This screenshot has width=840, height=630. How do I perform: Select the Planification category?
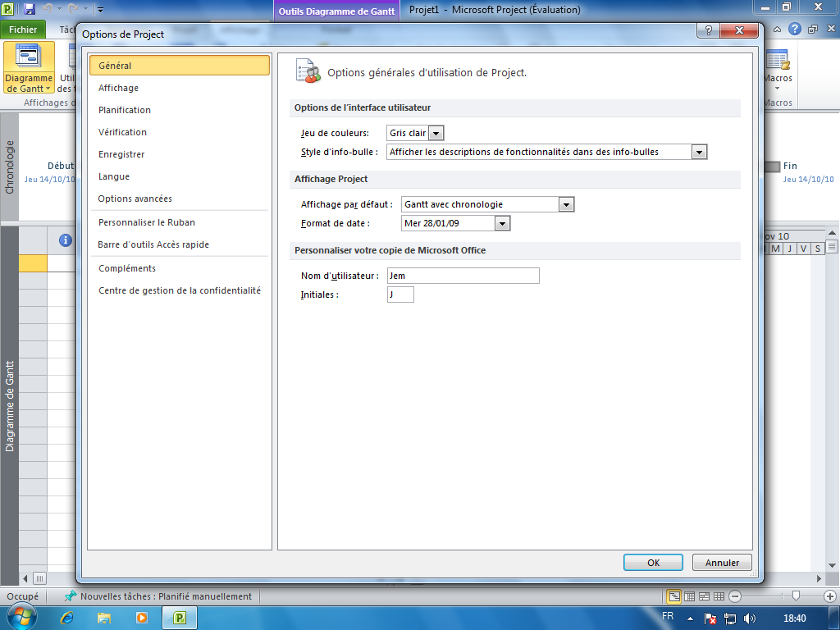click(x=180, y=110)
